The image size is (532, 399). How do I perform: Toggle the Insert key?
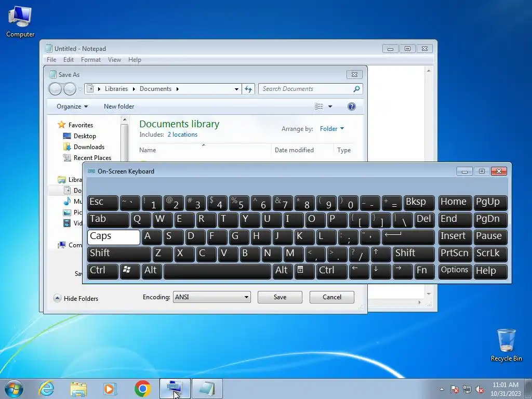tap(455, 237)
